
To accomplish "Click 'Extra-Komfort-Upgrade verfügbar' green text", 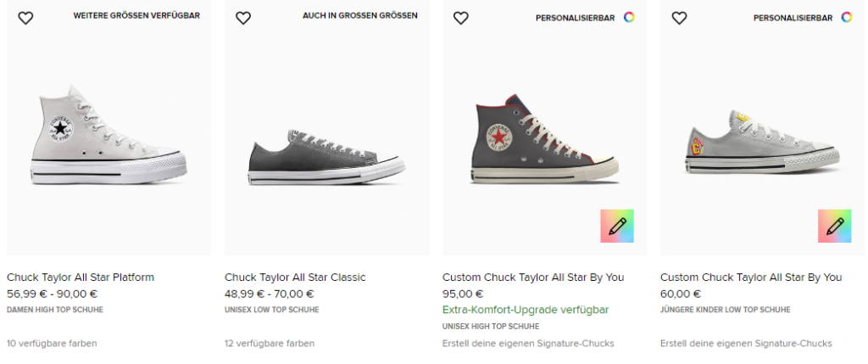I will (x=526, y=310).
